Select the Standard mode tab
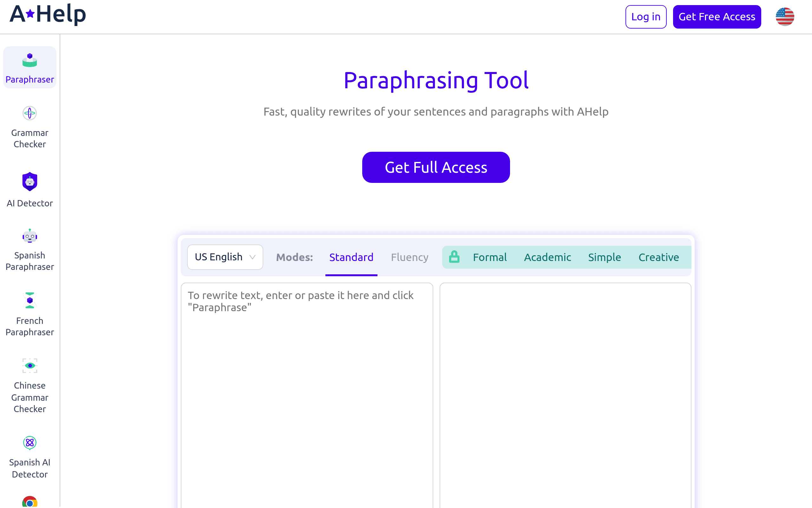 [351, 257]
